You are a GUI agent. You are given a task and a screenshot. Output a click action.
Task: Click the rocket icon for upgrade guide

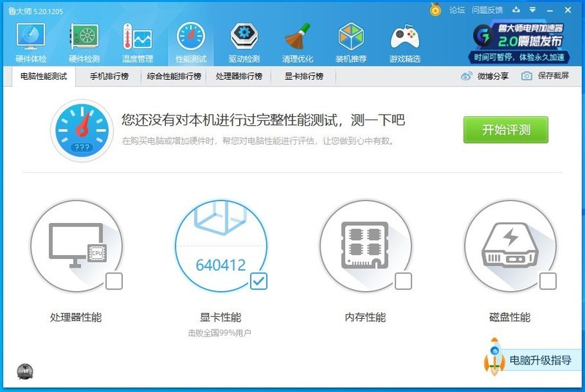click(494, 357)
